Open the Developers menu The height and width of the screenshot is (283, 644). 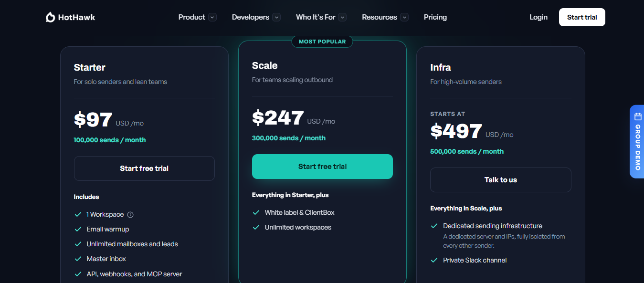coord(256,17)
